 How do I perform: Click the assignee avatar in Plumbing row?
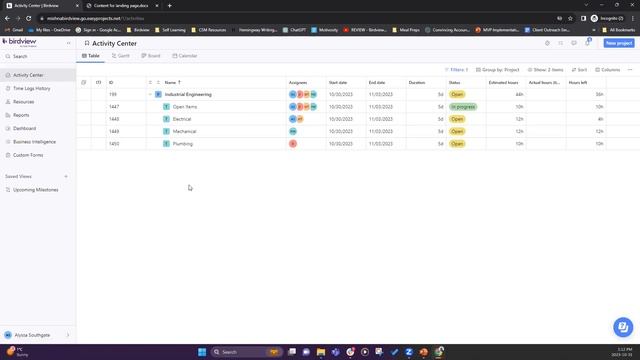(x=293, y=144)
